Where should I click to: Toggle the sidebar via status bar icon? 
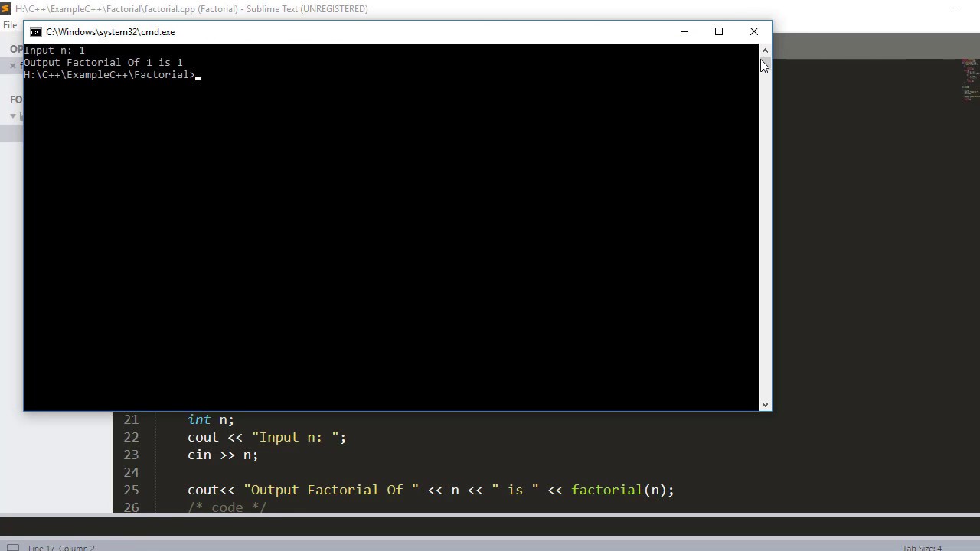pos(13,547)
